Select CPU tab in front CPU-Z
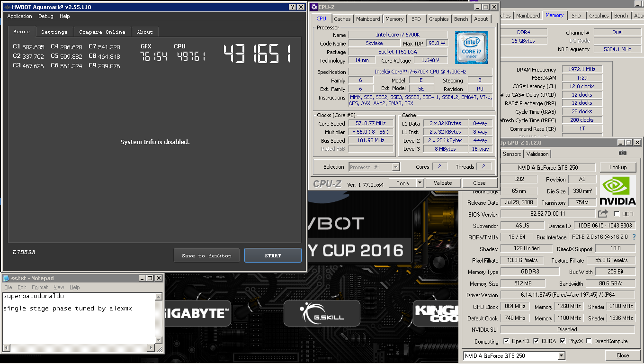The width and height of the screenshot is (644, 364). pos(321,18)
